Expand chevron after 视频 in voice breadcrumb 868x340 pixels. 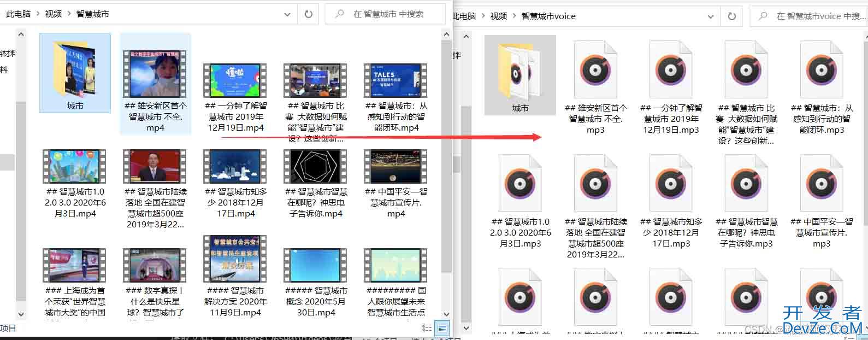(x=515, y=16)
